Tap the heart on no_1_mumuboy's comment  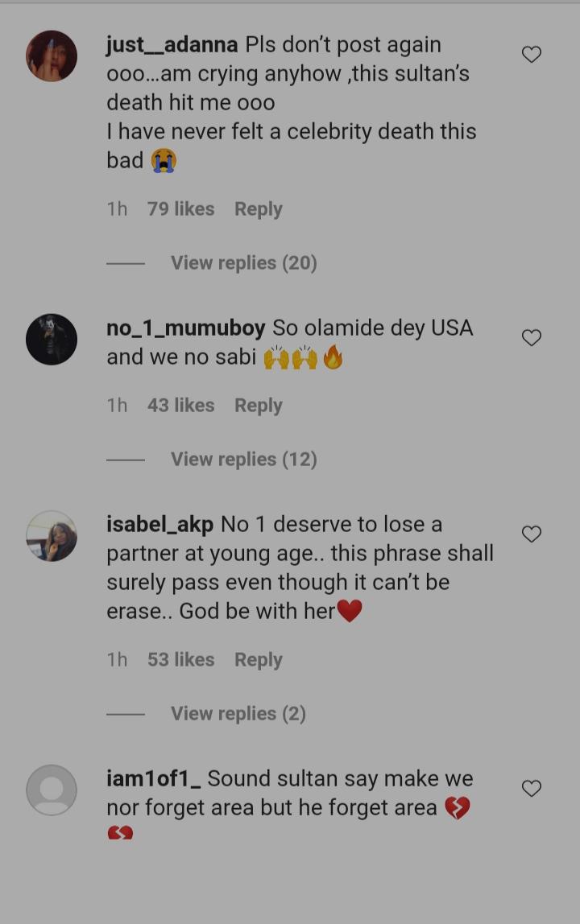[532, 338]
